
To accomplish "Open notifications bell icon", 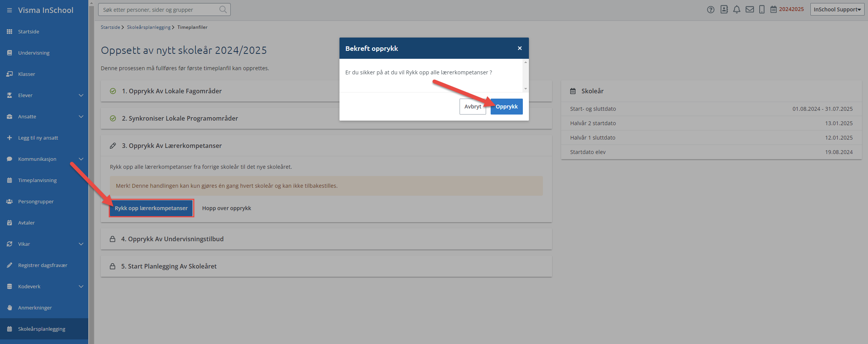I will tap(737, 9).
